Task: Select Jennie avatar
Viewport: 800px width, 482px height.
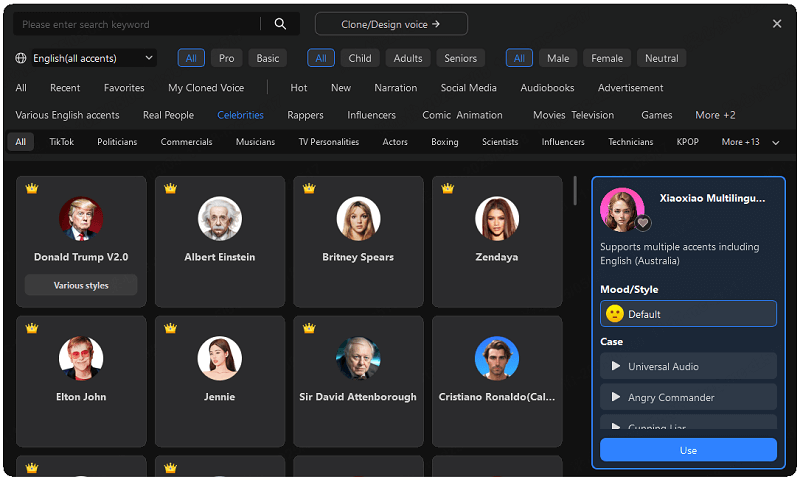Action: click(220, 359)
